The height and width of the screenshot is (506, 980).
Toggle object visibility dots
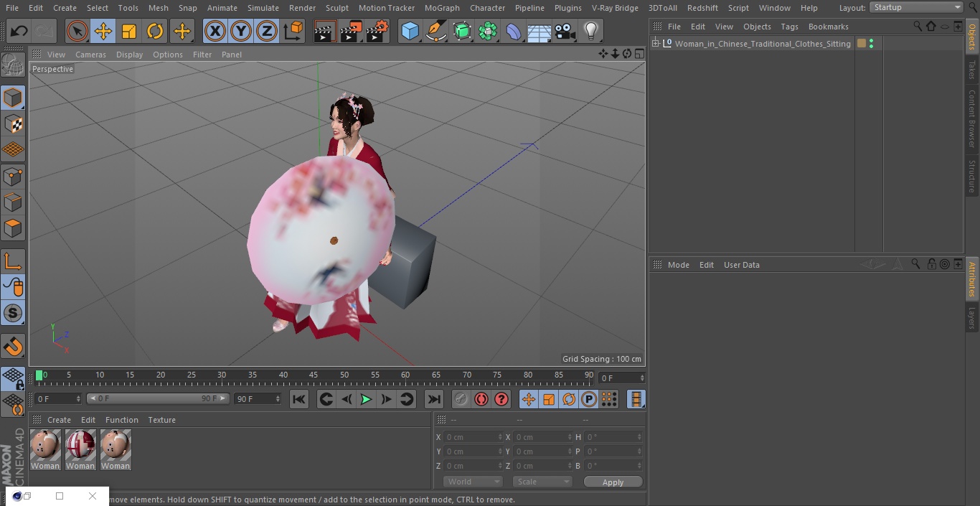[x=871, y=44]
